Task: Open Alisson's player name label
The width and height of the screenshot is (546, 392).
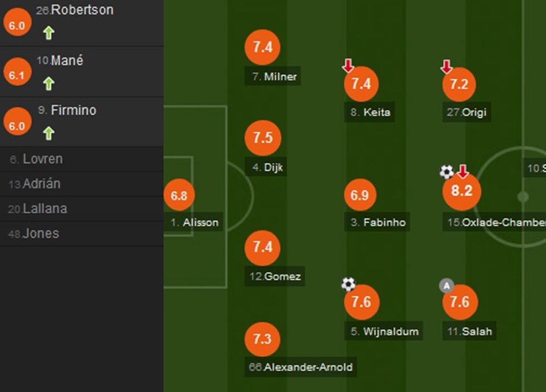Action: (x=194, y=223)
